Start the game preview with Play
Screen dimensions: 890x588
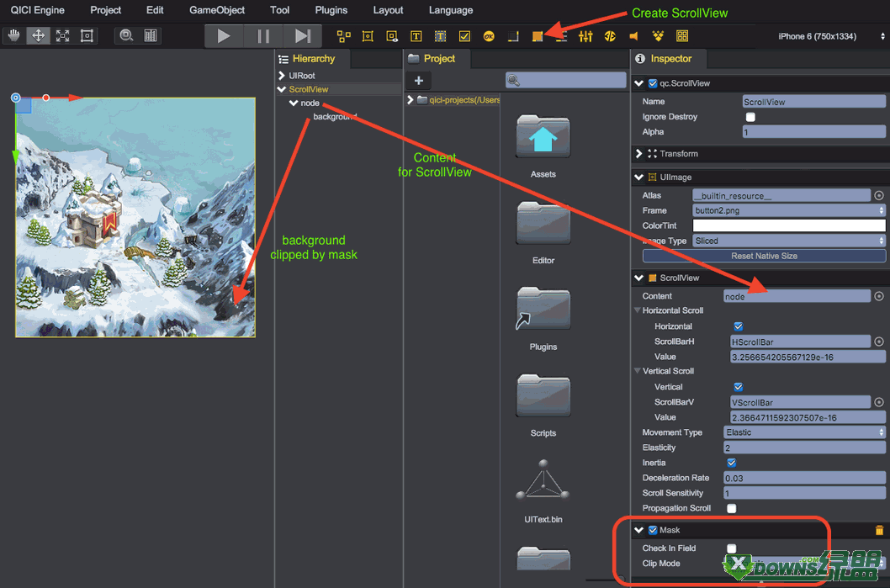[x=225, y=36]
